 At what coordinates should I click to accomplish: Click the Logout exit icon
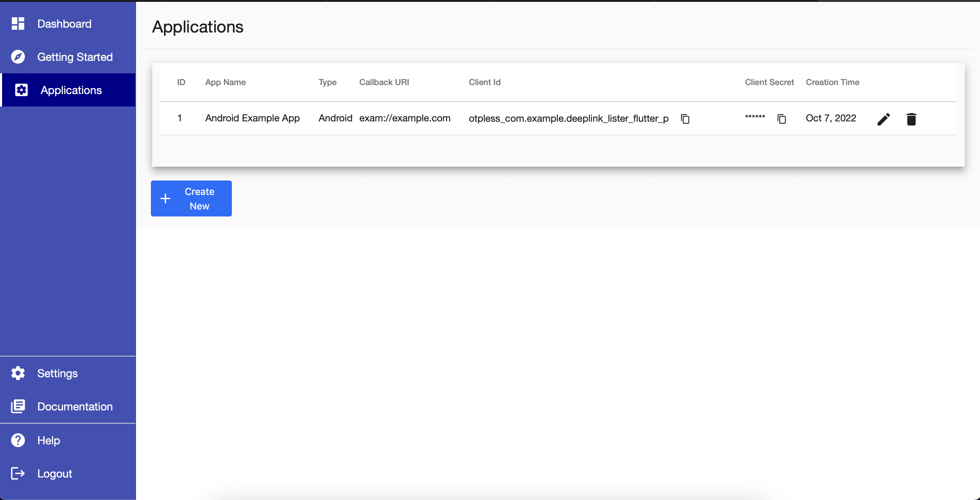click(18, 473)
